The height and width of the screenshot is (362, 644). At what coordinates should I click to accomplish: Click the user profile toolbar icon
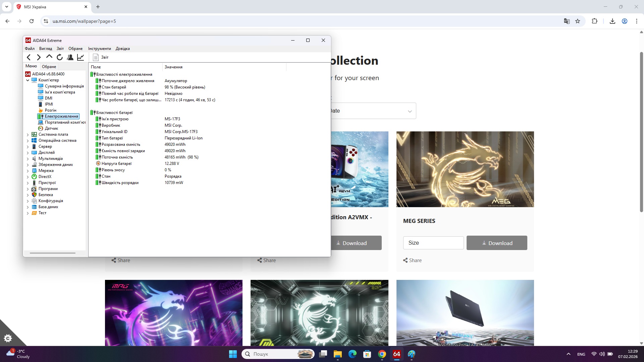tap(70, 57)
